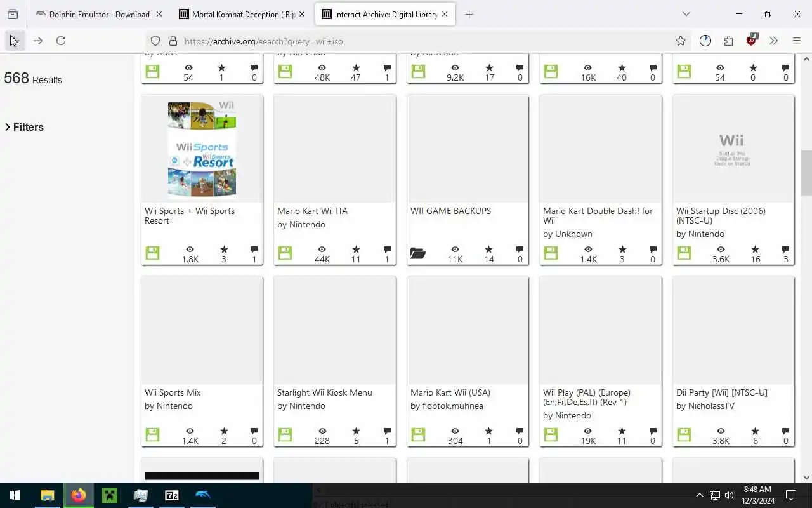Open the 7-Zip taskbar icon
This screenshot has width=812, height=508.
tap(171, 495)
